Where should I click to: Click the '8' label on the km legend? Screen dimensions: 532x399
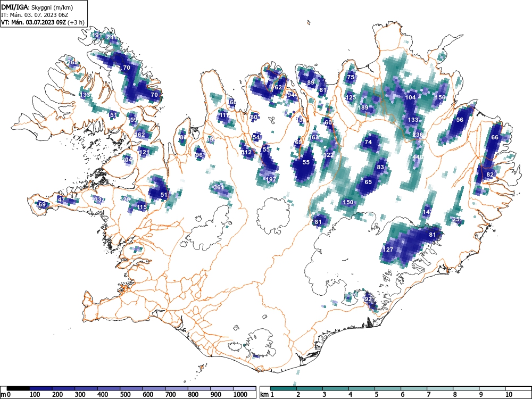pyautogui.click(x=455, y=395)
